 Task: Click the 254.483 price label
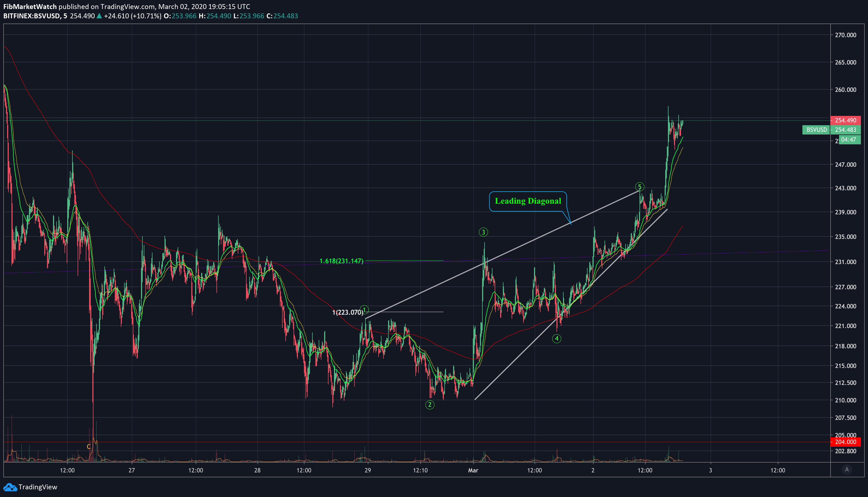[846, 130]
